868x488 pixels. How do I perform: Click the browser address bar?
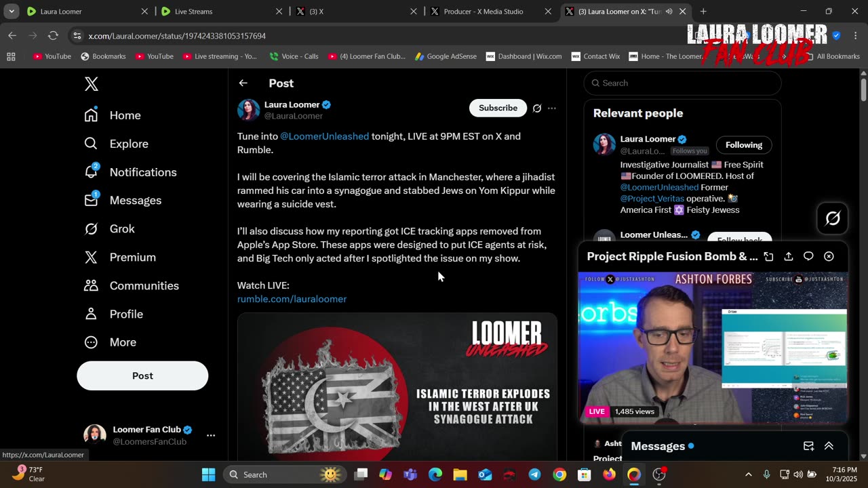point(380,35)
